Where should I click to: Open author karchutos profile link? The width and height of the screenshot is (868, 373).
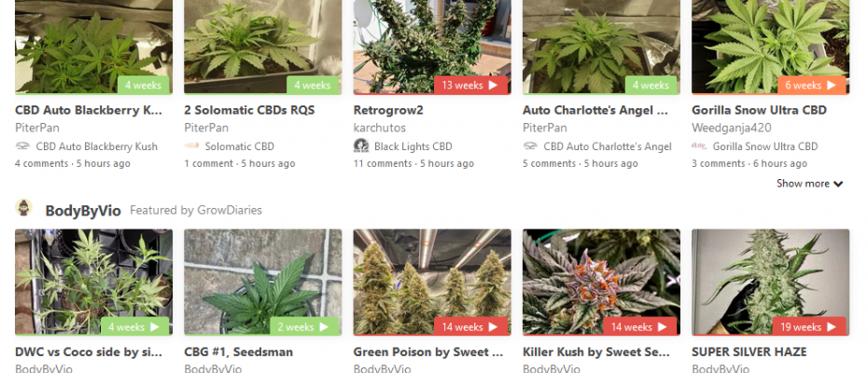(x=380, y=128)
